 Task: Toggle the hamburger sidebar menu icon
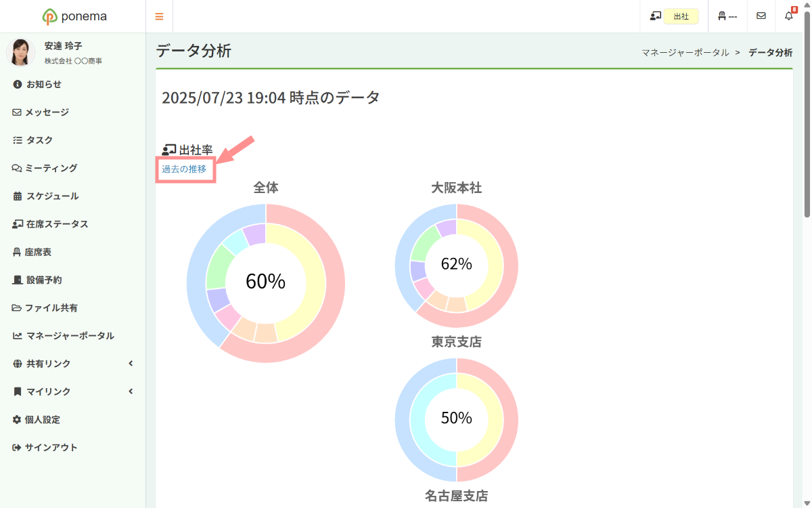159,16
